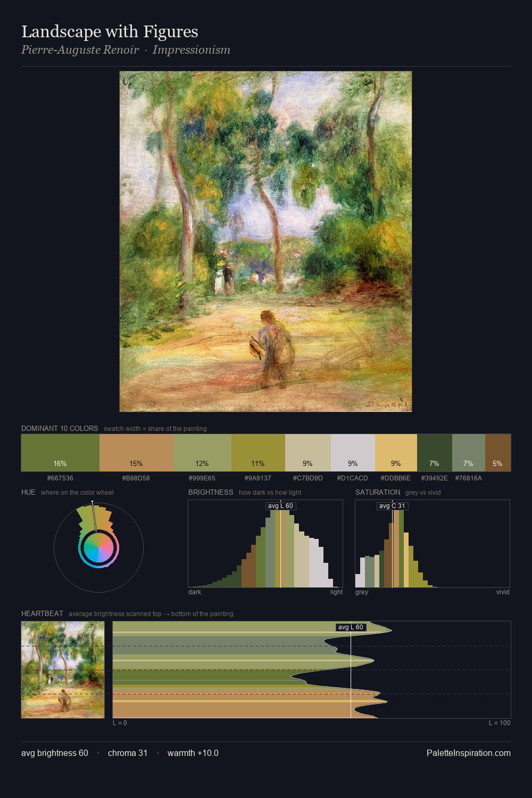Screen dimensions: 532x798
Task: Click the chroma 31 footer stat
Action: (x=128, y=753)
